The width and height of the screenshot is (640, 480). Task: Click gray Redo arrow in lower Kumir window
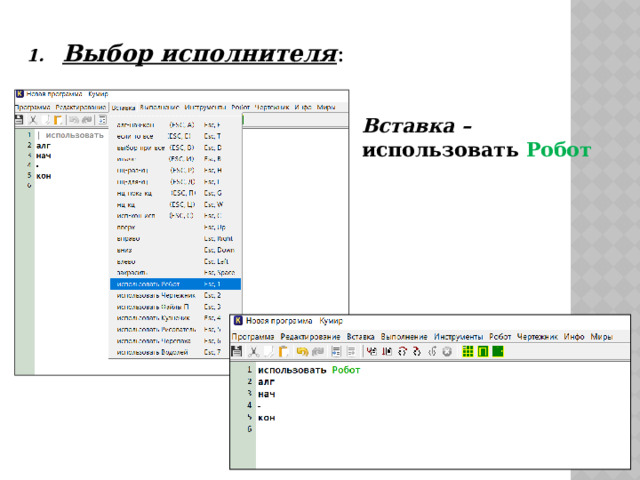[x=318, y=351]
